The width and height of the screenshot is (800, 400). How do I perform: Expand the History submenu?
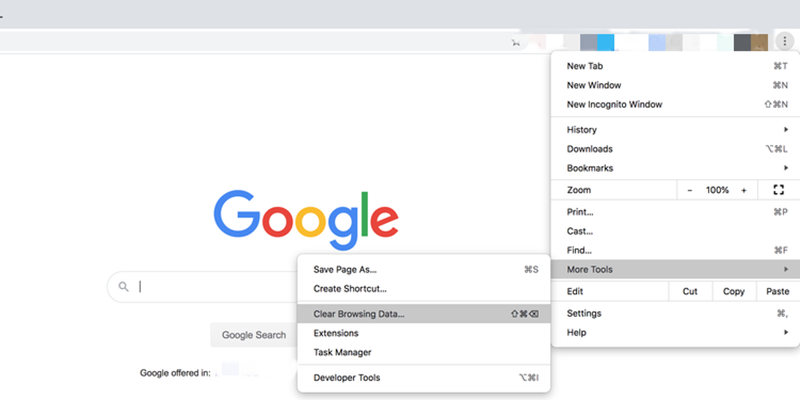(x=675, y=130)
